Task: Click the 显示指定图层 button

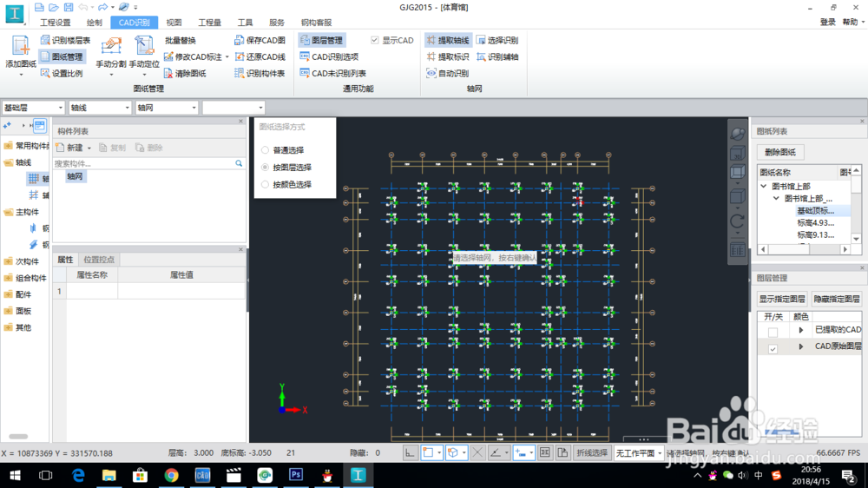Action: tap(782, 299)
